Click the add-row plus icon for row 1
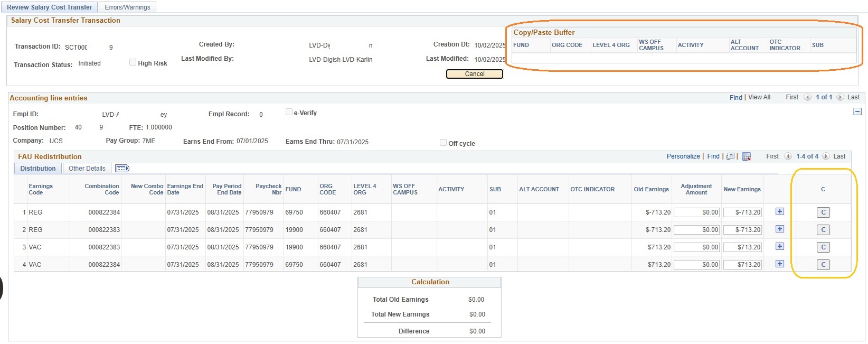The image size is (868, 344). [779, 212]
